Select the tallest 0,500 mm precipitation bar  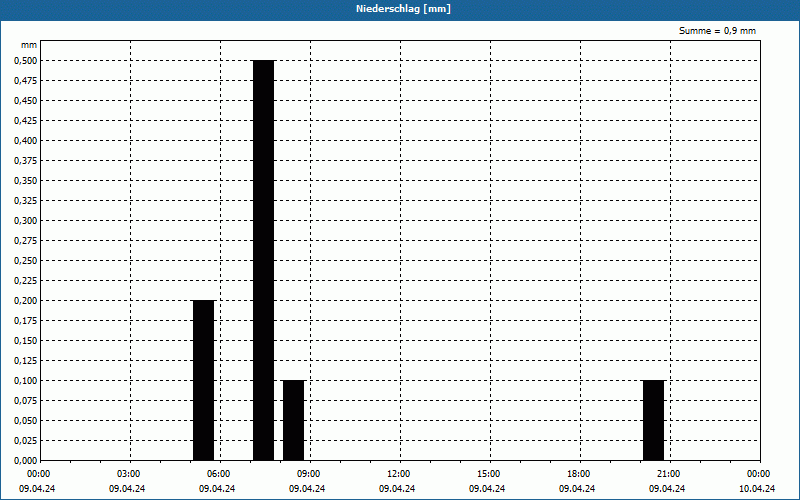pyautogui.click(x=264, y=260)
